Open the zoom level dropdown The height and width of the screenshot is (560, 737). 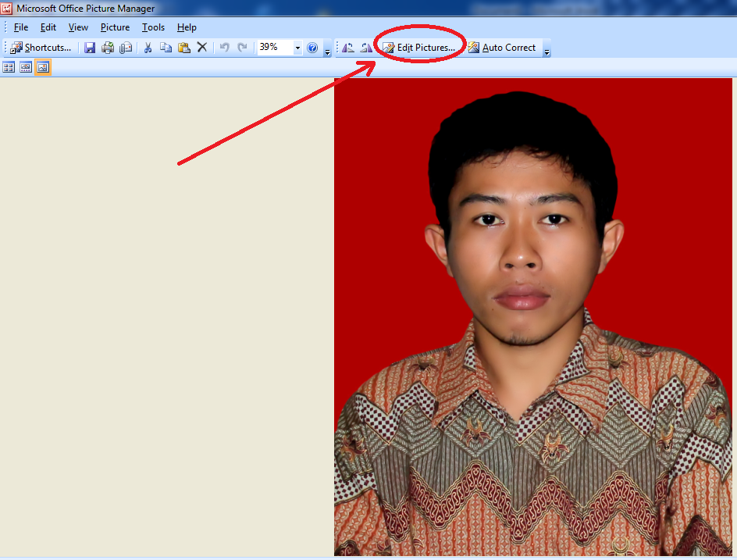297,47
